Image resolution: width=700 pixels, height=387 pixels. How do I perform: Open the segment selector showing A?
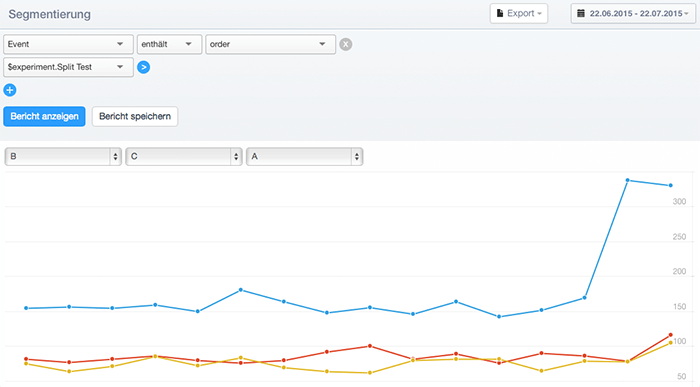pyautogui.click(x=305, y=157)
